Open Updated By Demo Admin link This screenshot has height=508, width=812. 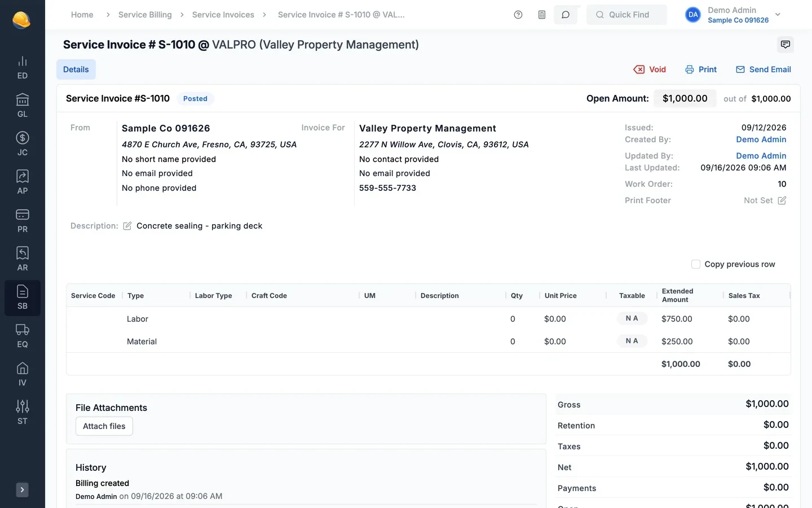tap(761, 156)
